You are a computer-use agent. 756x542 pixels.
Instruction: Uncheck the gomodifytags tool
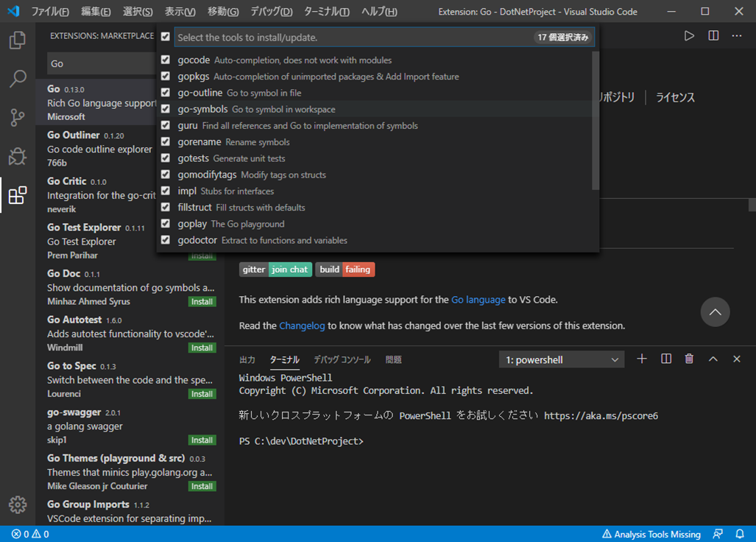point(166,175)
